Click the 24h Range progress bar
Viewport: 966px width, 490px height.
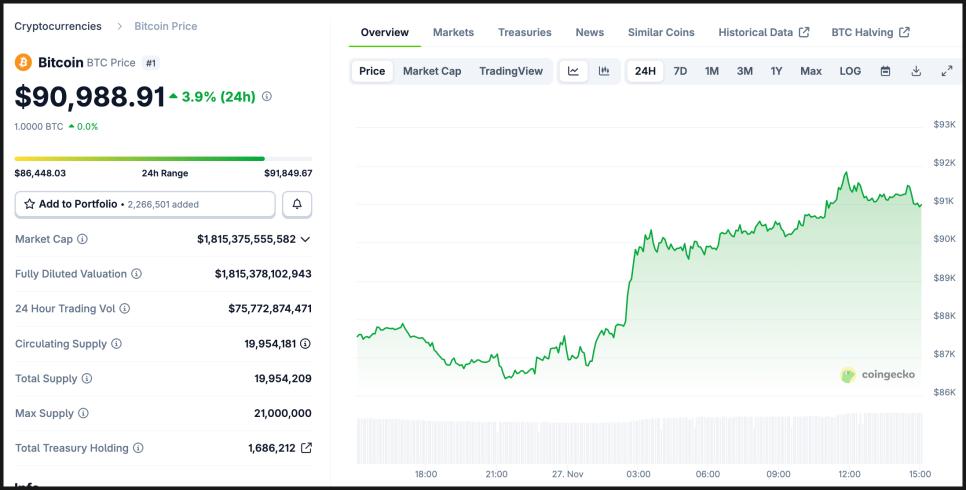(163, 158)
